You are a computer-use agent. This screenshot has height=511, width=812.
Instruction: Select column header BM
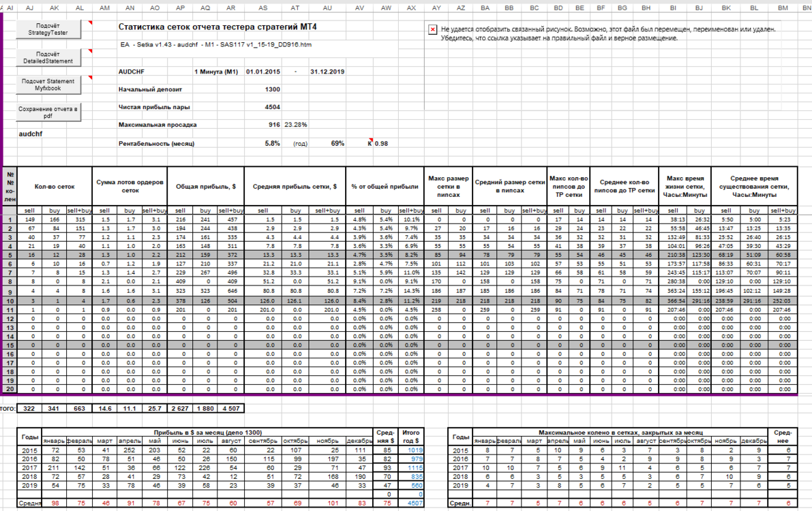click(783, 7)
